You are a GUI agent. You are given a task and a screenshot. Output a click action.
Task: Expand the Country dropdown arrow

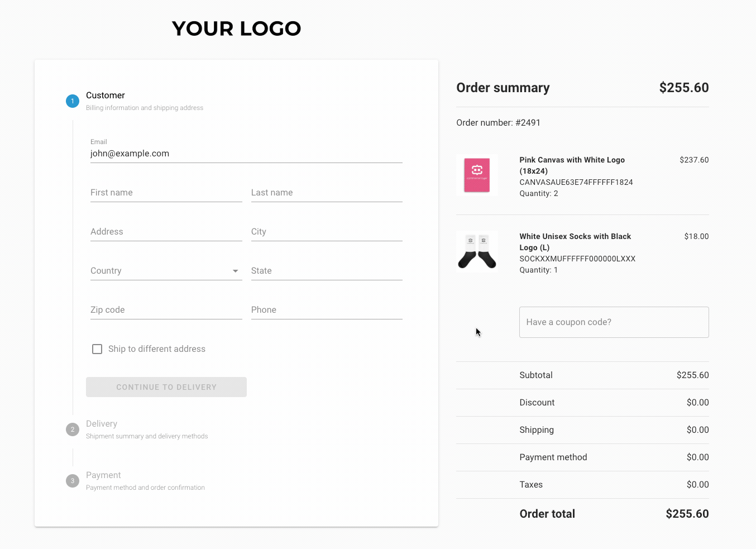[236, 271]
